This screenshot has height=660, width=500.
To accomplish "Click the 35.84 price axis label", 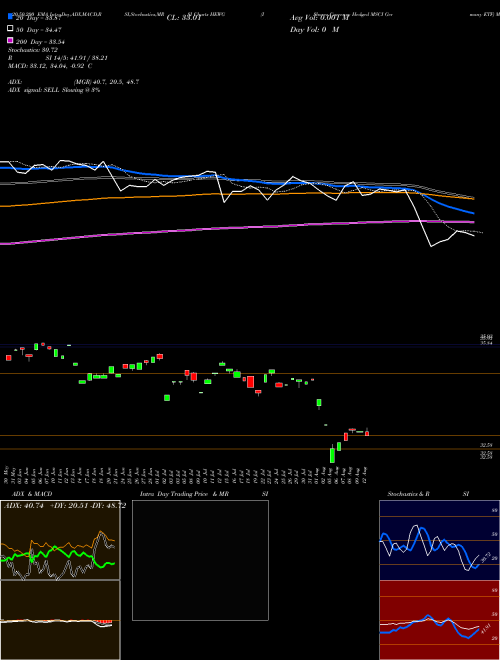I will point(486,343).
